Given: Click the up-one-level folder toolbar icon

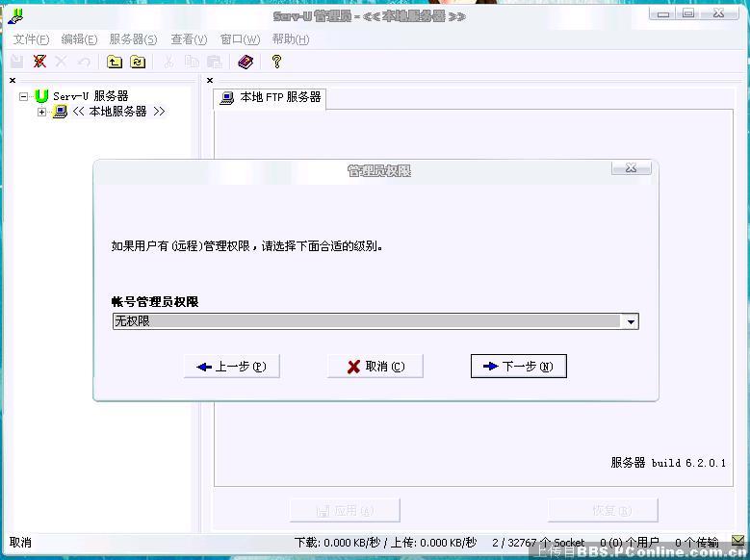Looking at the screenshot, I should tap(115, 62).
